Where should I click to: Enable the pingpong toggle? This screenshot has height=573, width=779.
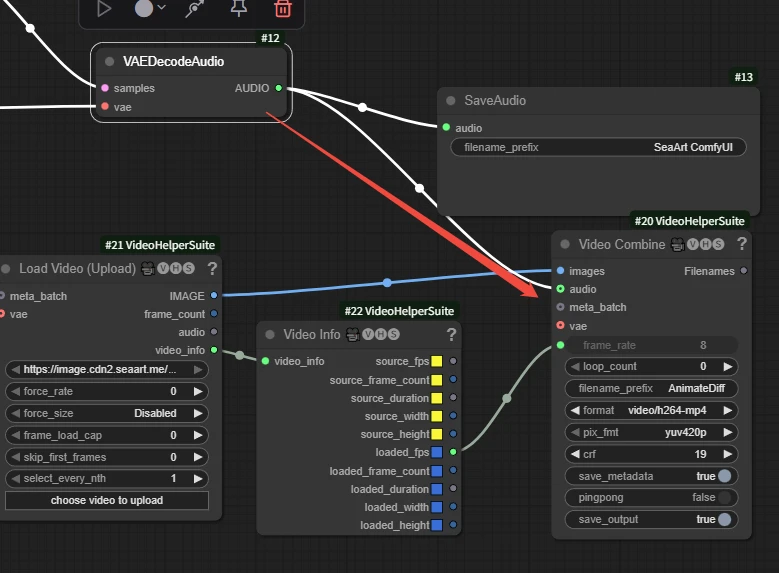(x=724, y=497)
